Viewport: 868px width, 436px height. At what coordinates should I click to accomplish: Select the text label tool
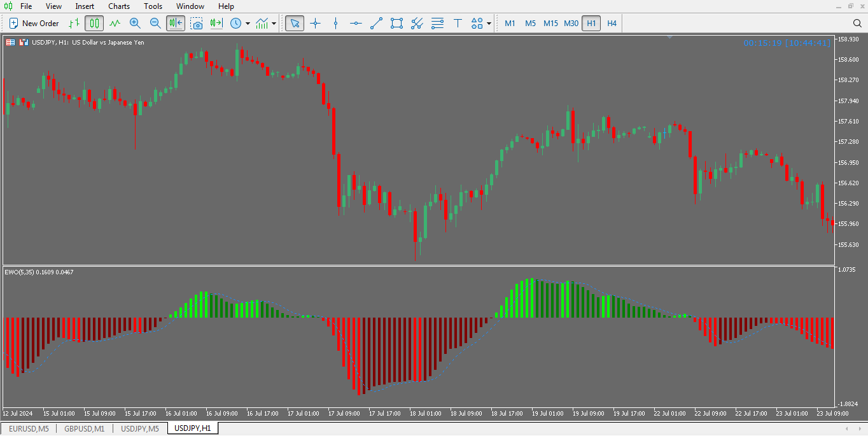click(458, 24)
